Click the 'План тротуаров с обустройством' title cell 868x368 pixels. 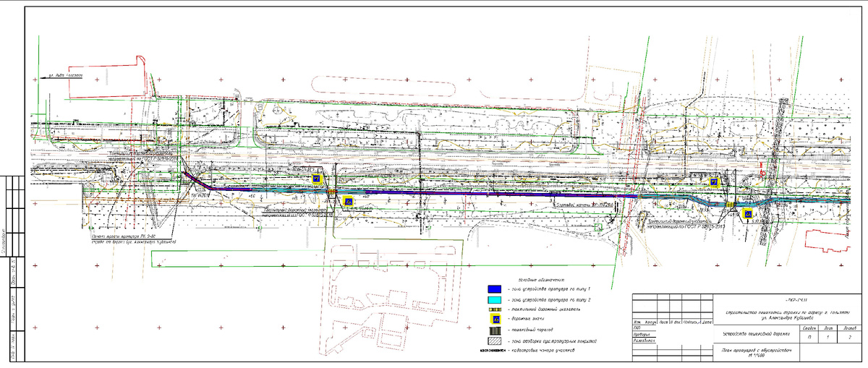[756, 352]
